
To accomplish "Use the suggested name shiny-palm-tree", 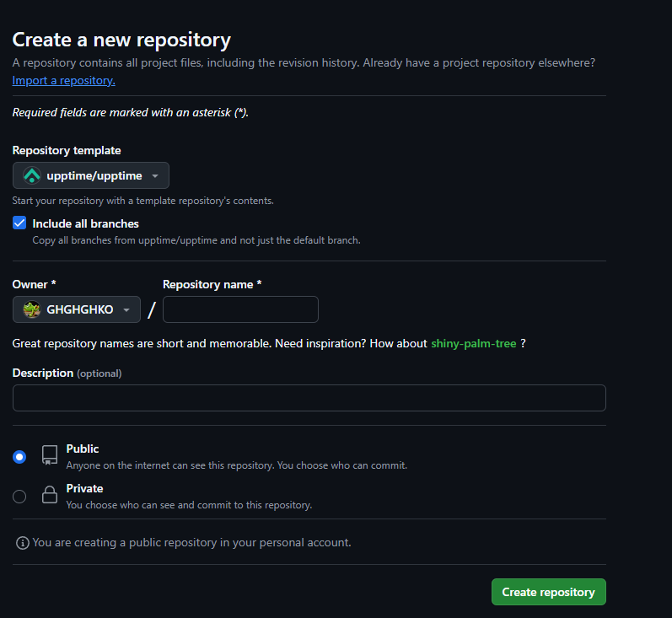I will click(x=474, y=344).
